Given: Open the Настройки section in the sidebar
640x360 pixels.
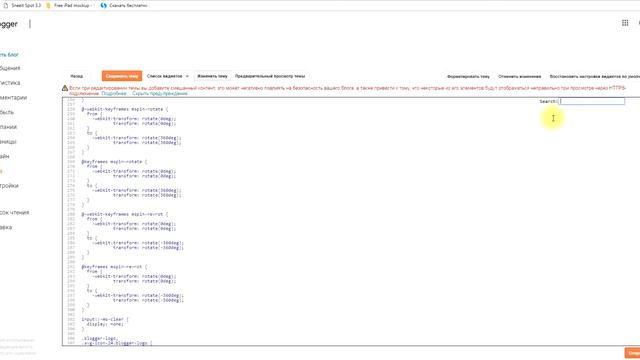Looking at the screenshot, I should 9,186.
